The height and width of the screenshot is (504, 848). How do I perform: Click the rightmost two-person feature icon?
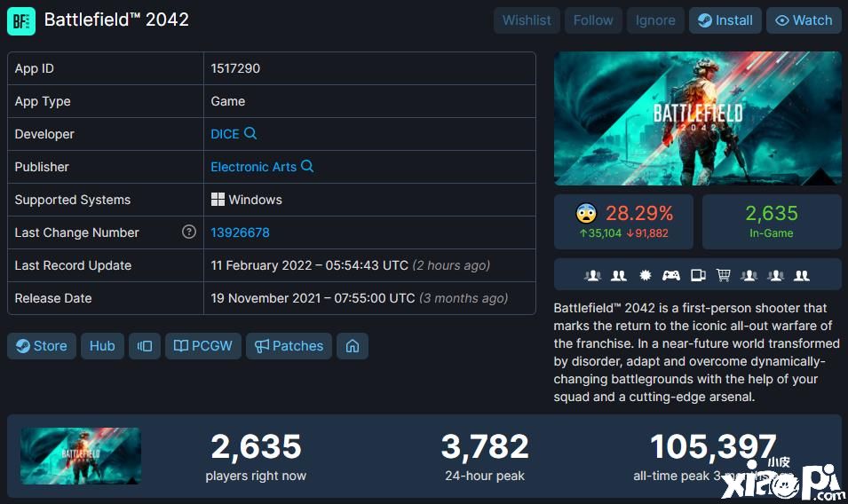coord(802,276)
